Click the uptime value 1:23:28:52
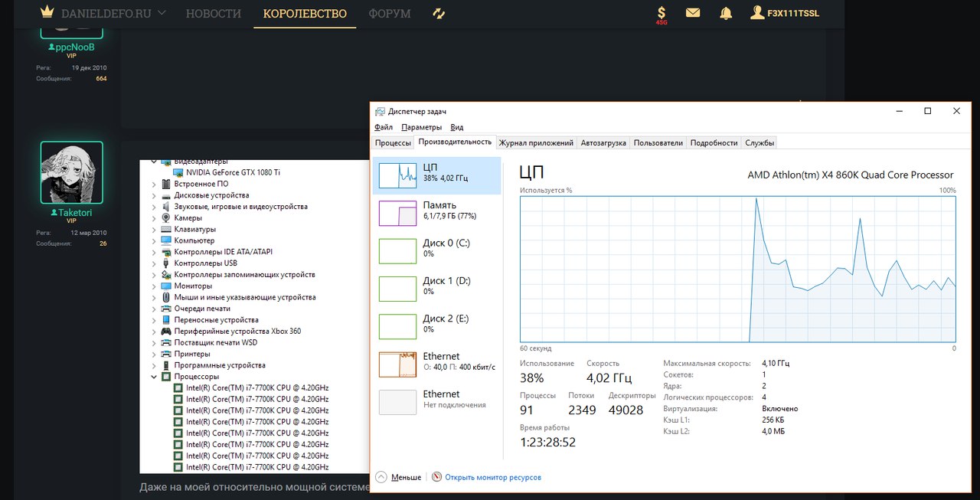 [547, 442]
